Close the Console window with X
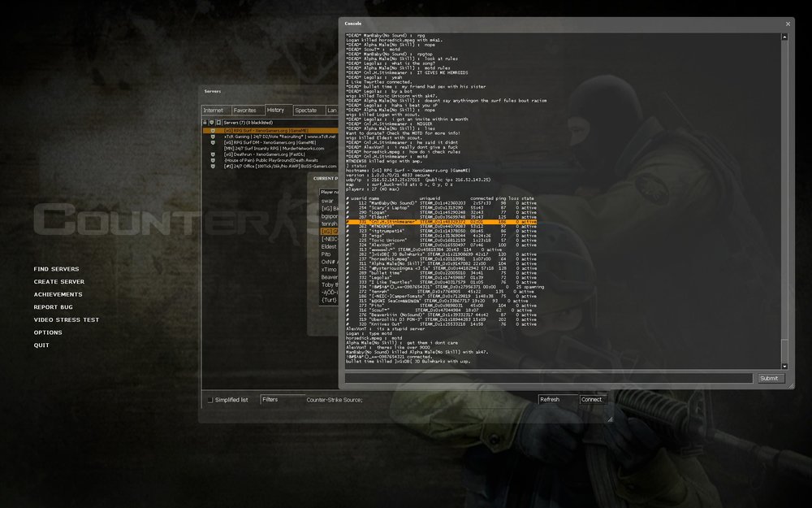812x508 pixels. (788, 24)
